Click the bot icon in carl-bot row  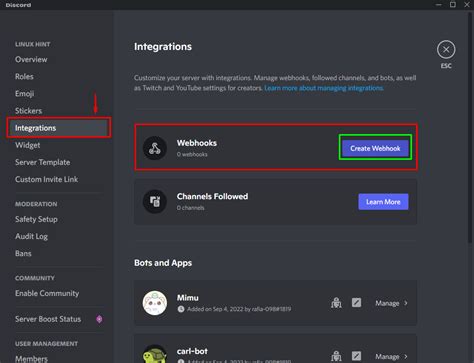tap(336, 356)
